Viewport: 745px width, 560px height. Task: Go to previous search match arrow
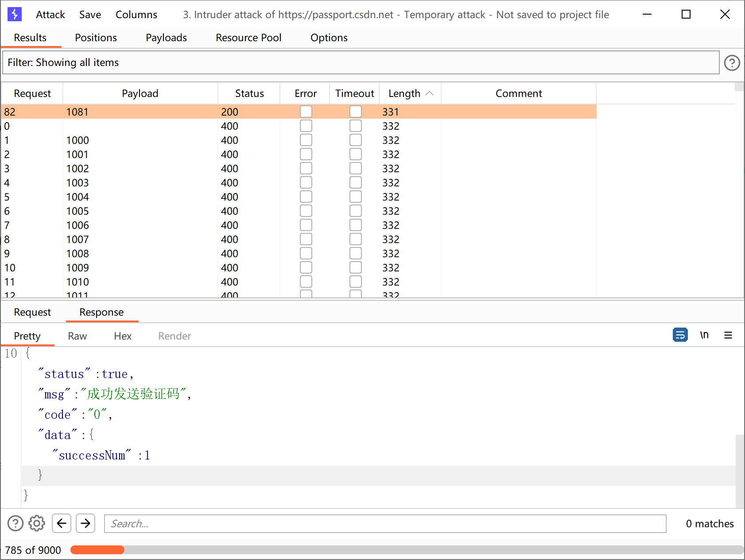pyautogui.click(x=62, y=523)
